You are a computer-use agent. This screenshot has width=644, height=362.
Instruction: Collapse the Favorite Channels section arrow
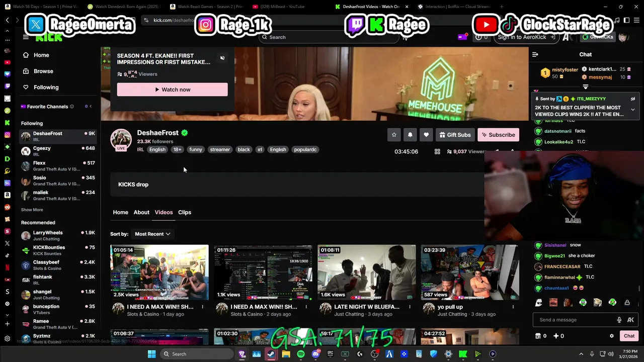tap(91, 107)
